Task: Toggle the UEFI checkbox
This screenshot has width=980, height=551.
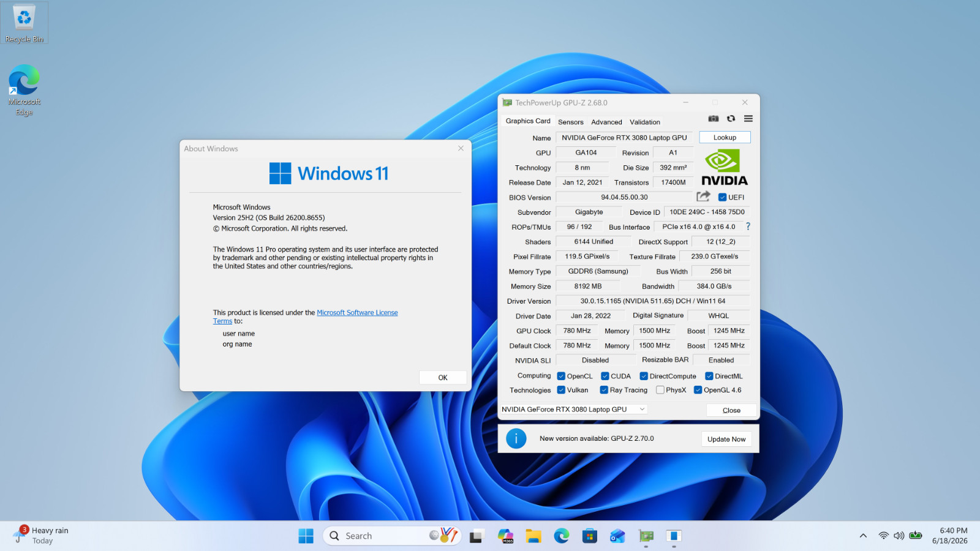Action: (722, 197)
